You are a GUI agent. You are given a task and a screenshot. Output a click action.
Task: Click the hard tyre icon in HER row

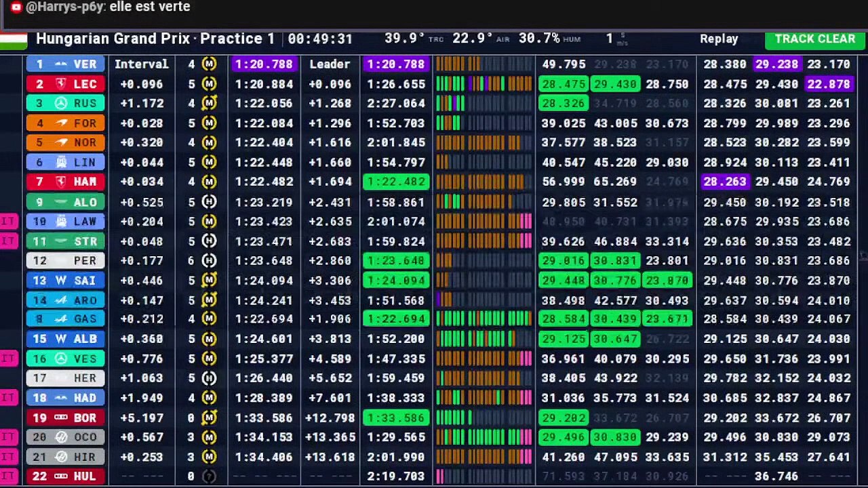209,378
